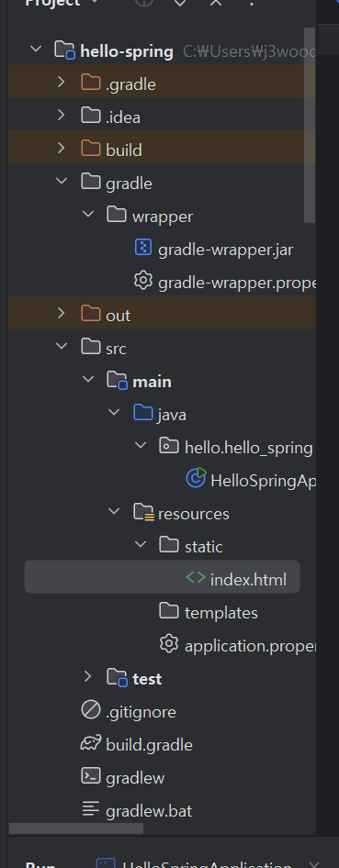Click the HelloSpringApplication runnable class icon
This screenshot has height=868, width=339.
[196, 479]
